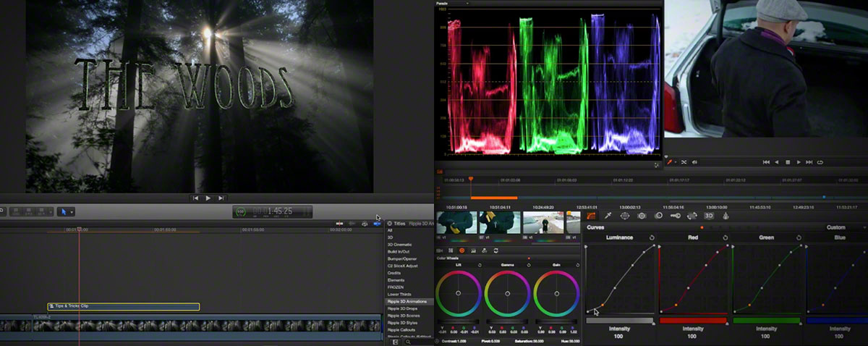Jump to next edit in Final Cut viewer
868x346 pixels.
tap(221, 198)
